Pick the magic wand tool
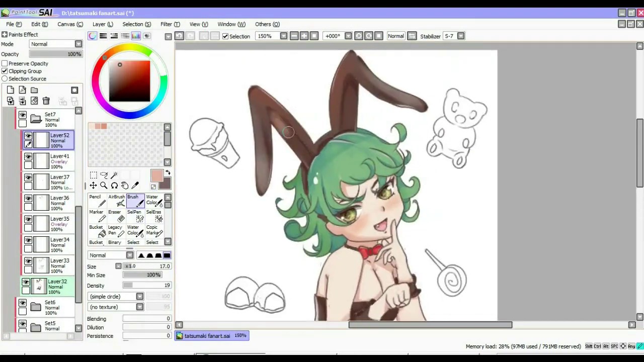Screen dimensions: 644x362 114,175
